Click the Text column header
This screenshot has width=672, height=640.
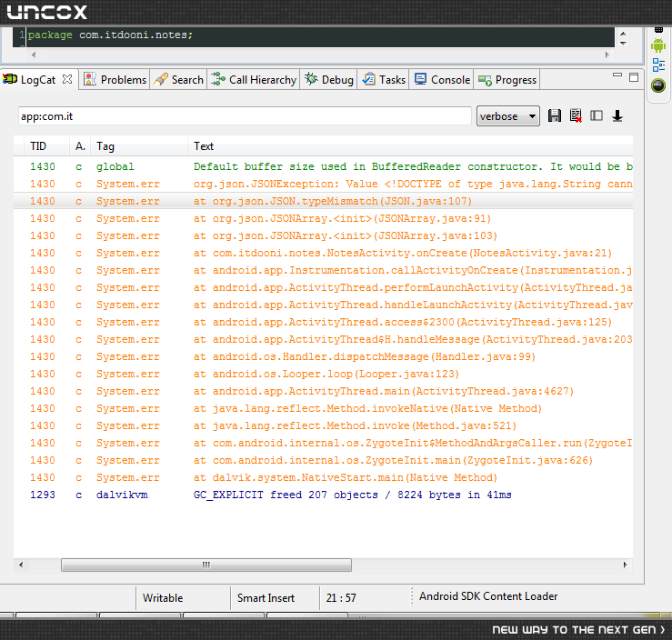(x=411, y=146)
